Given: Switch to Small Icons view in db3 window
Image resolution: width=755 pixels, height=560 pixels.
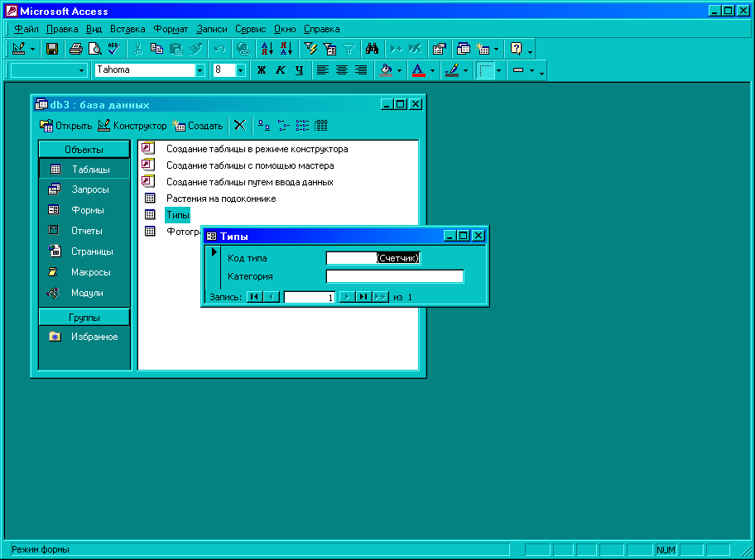Looking at the screenshot, I should pyautogui.click(x=283, y=126).
